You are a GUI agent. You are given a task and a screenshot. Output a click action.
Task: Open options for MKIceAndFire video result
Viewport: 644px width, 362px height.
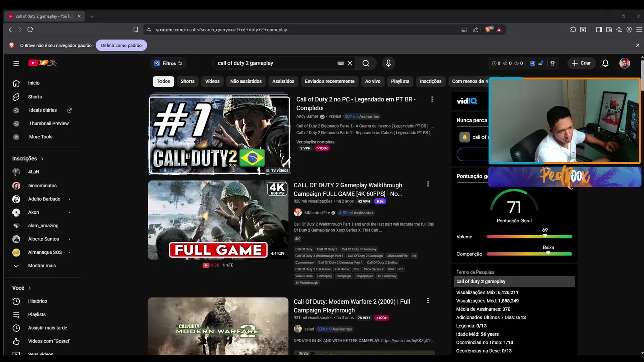coord(428,184)
